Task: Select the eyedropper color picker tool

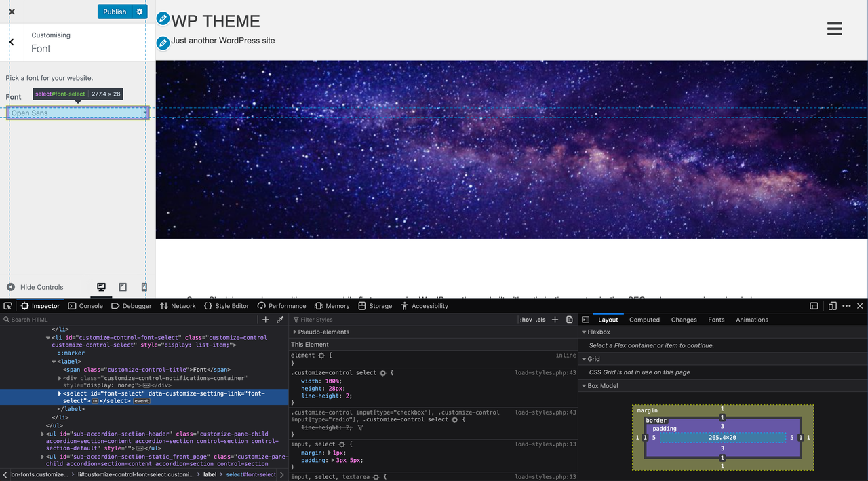Action: 280,320
